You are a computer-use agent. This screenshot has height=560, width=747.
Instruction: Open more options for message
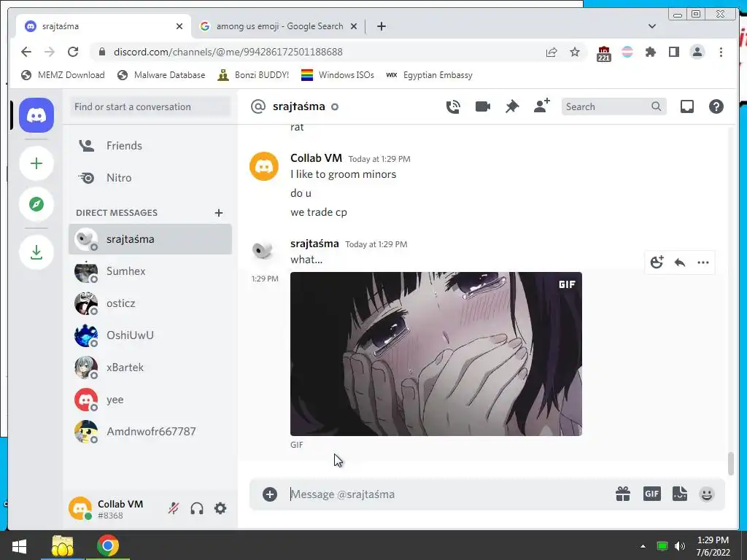point(703,262)
